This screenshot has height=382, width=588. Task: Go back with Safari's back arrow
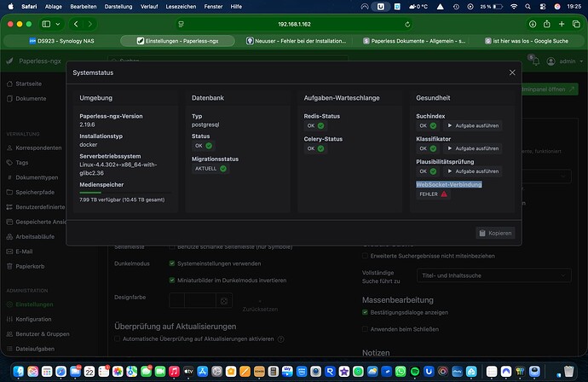(76, 24)
